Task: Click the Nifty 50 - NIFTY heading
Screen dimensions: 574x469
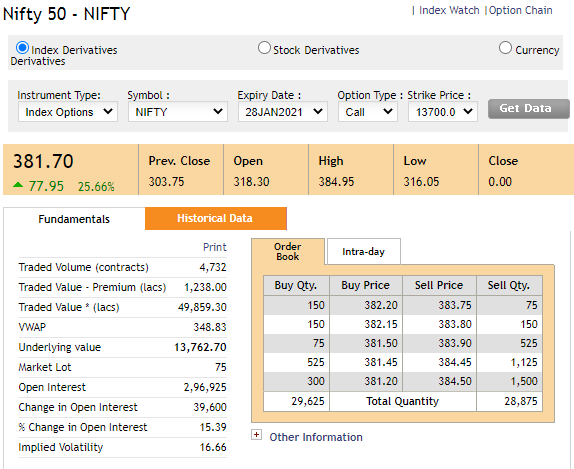Action: 66,14
